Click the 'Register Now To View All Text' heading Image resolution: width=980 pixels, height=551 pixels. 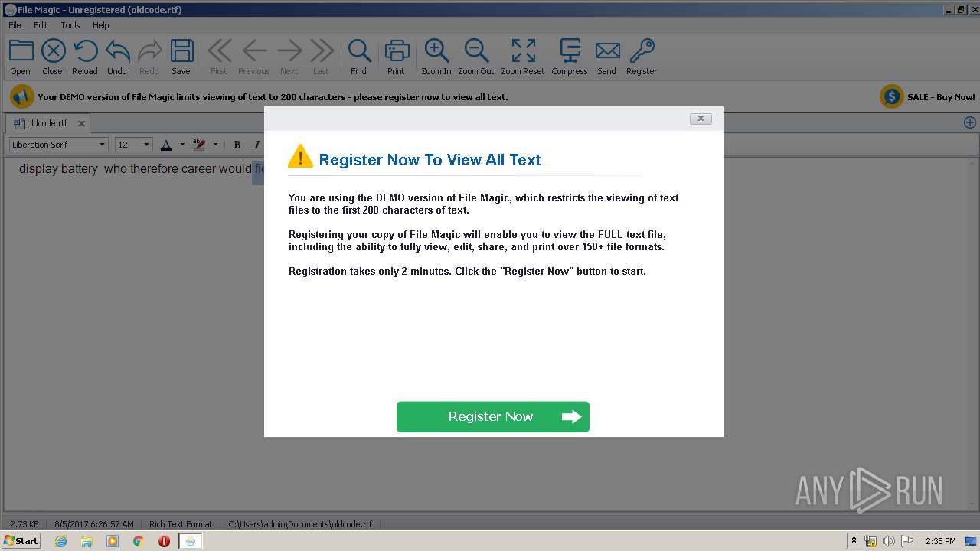pyautogui.click(x=430, y=160)
